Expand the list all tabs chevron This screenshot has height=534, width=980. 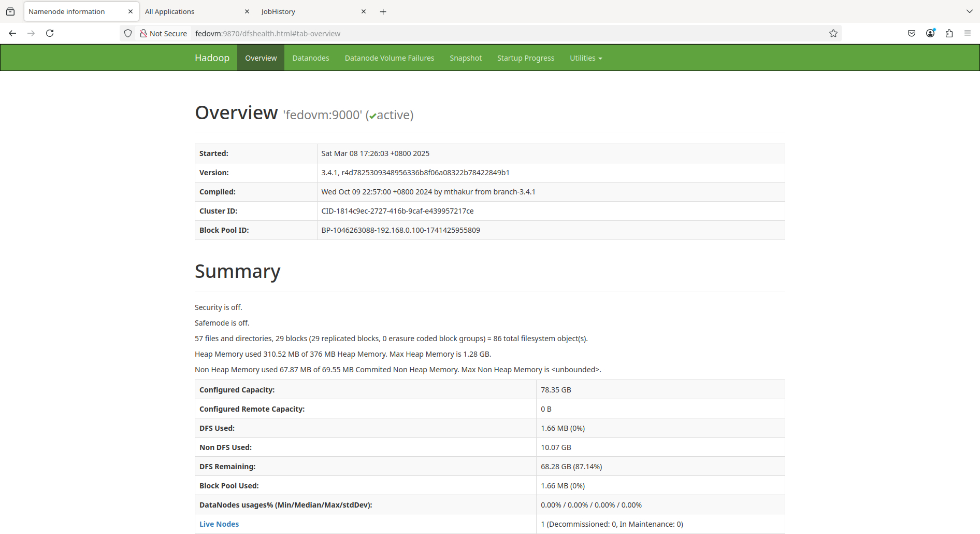click(x=969, y=11)
